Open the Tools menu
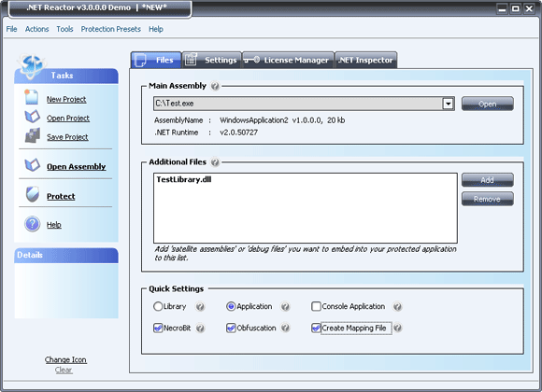Screen dimensions: 542x392 point(64,29)
